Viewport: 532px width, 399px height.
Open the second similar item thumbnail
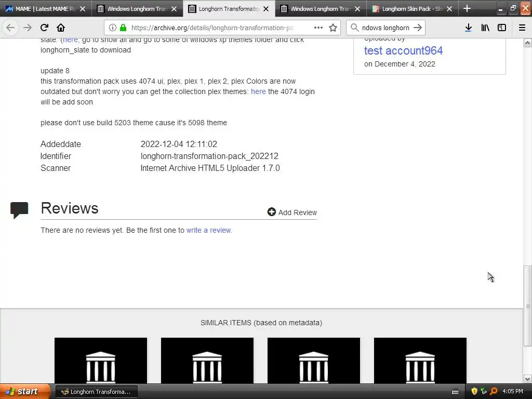tap(207, 361)
